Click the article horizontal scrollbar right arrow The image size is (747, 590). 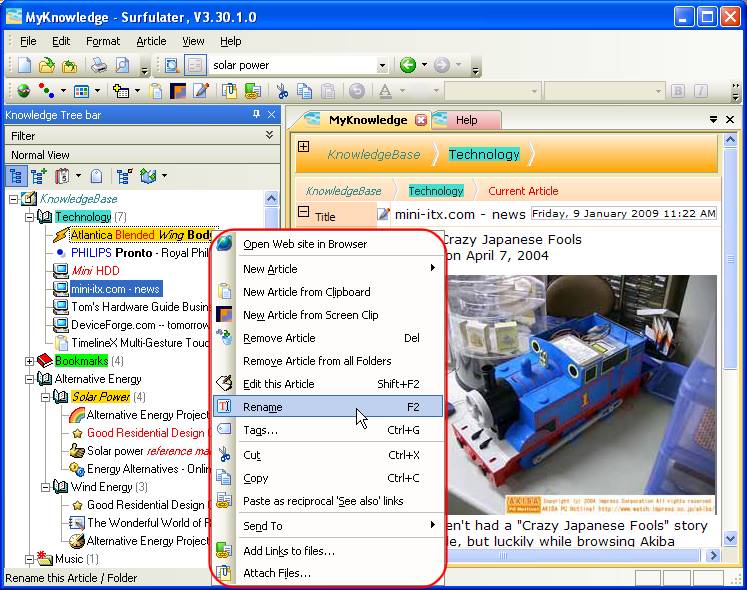pos(713,555)
